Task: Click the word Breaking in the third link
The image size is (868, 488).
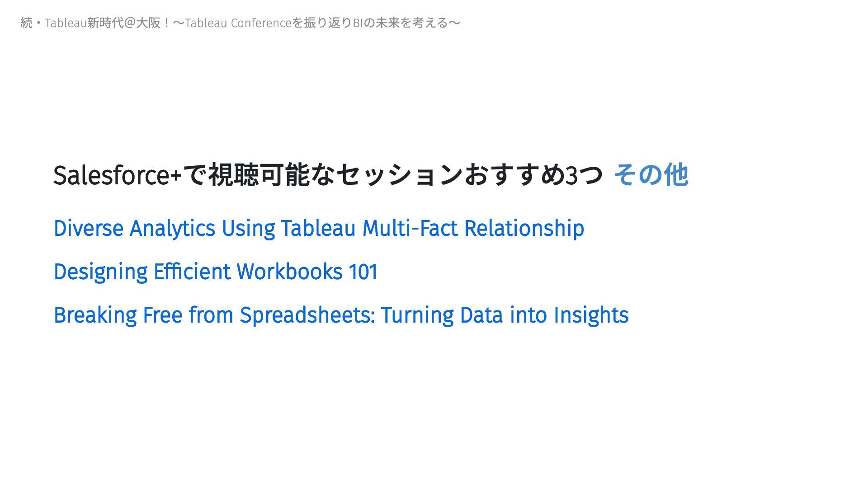Action: point(95,315)
